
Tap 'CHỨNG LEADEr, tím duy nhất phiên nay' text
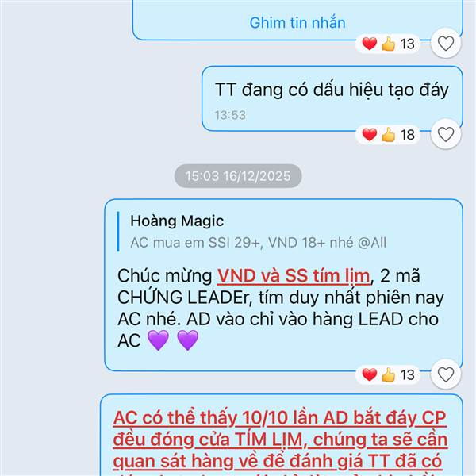281,297
